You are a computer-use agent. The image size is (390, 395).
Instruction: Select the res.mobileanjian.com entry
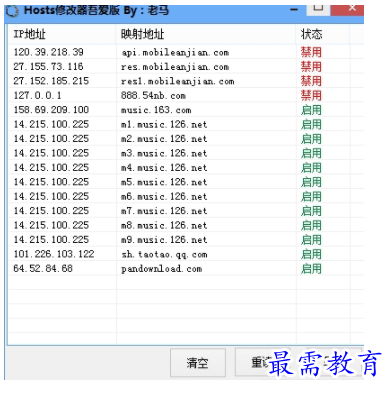tap(175, 67)
